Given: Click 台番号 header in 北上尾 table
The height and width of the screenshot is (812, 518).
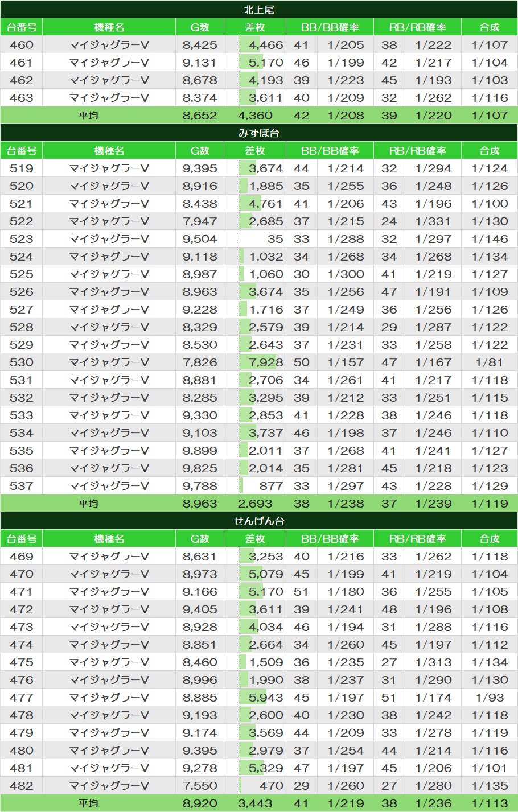Looking at the screenshot, I should pos(22,27).
